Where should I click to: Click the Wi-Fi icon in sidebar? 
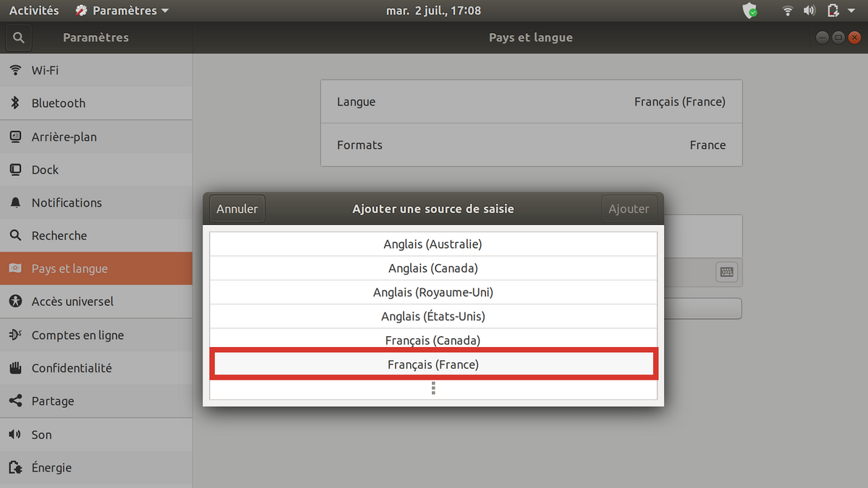point(15,70)
